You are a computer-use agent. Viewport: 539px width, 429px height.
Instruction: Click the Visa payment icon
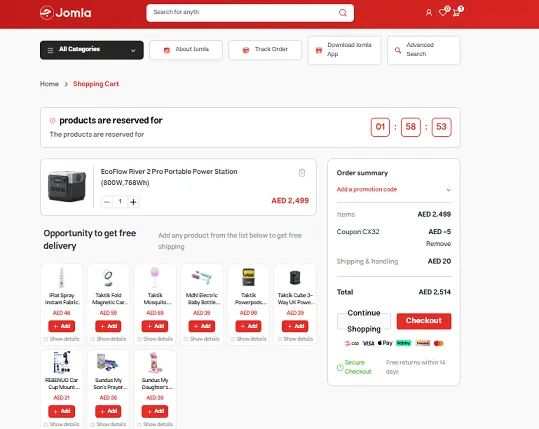368,343
